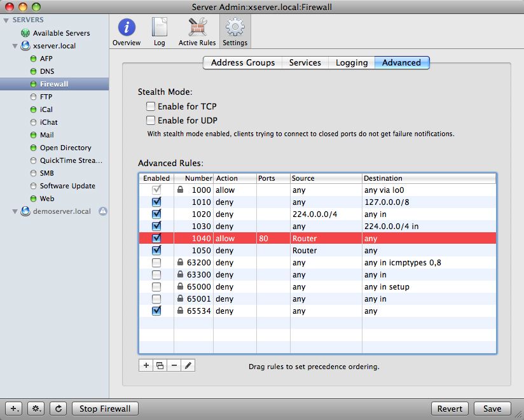Viewport: 524px width, 420px height.
Task: Click the Mail service status indicator
Action: [x=33, y=135]
